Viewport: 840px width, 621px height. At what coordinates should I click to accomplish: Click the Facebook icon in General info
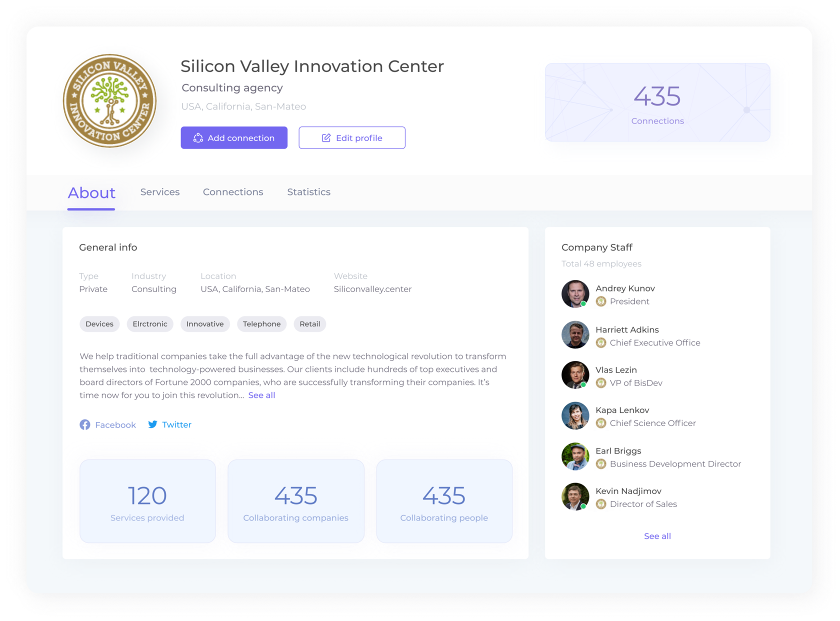pos(85,424)
